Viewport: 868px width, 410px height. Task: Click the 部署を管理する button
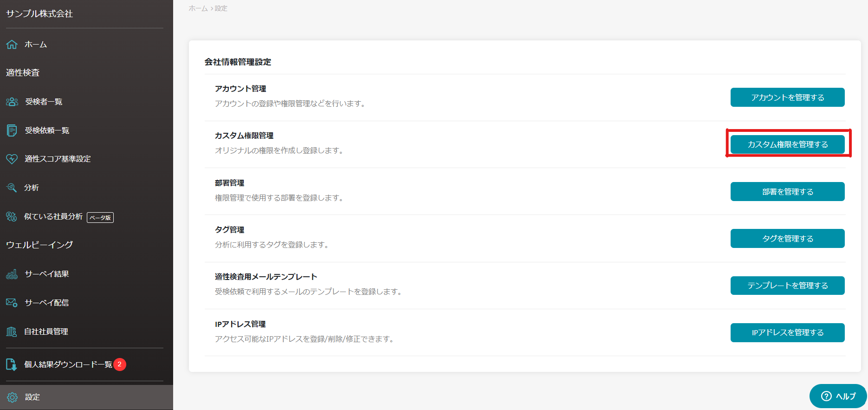point(787,192)
